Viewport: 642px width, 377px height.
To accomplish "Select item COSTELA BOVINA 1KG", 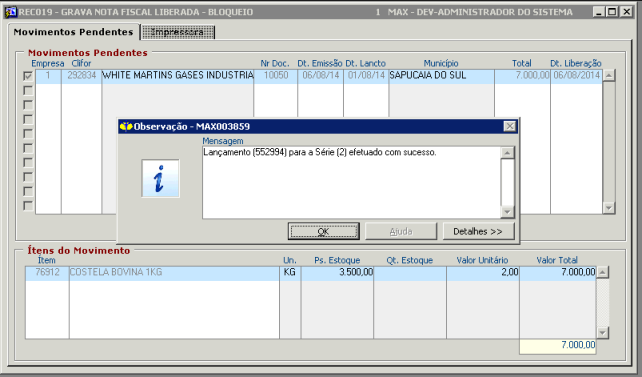I will coord(174,272).
